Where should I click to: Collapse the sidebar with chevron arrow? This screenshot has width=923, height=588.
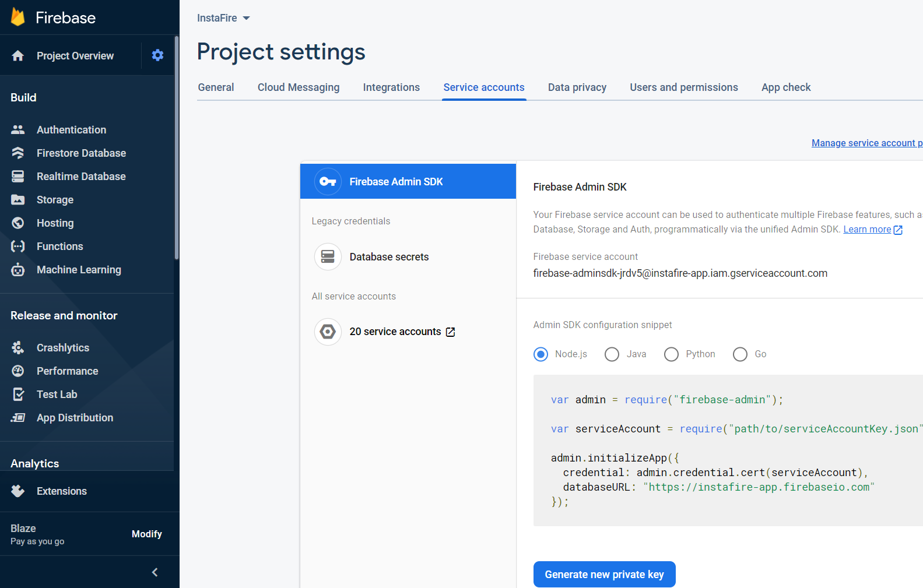click(155, 572)
